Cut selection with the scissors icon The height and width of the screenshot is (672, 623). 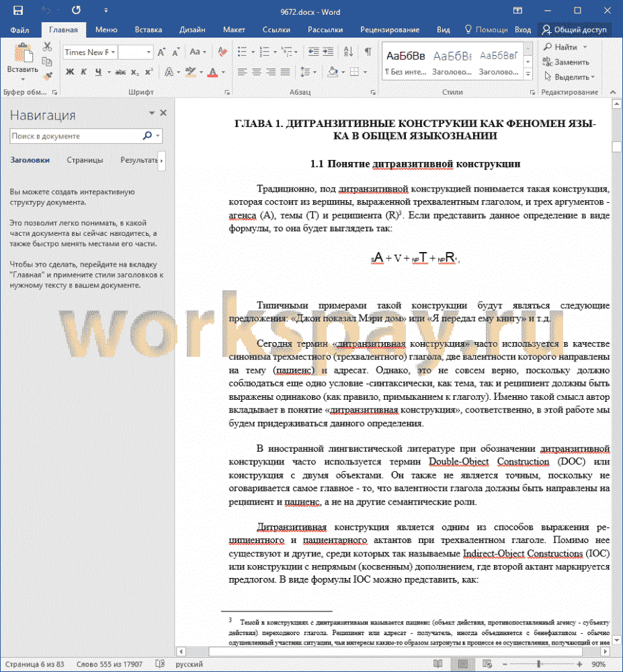[x=47, y=46]
